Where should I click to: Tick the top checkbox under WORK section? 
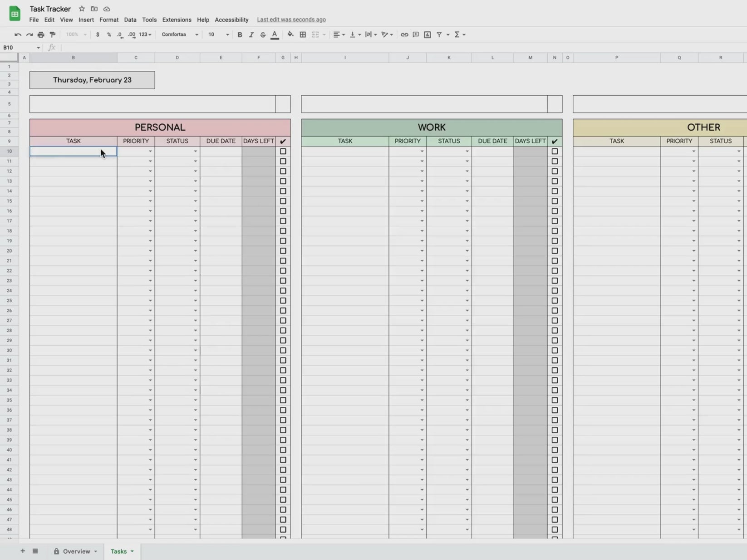554,151
